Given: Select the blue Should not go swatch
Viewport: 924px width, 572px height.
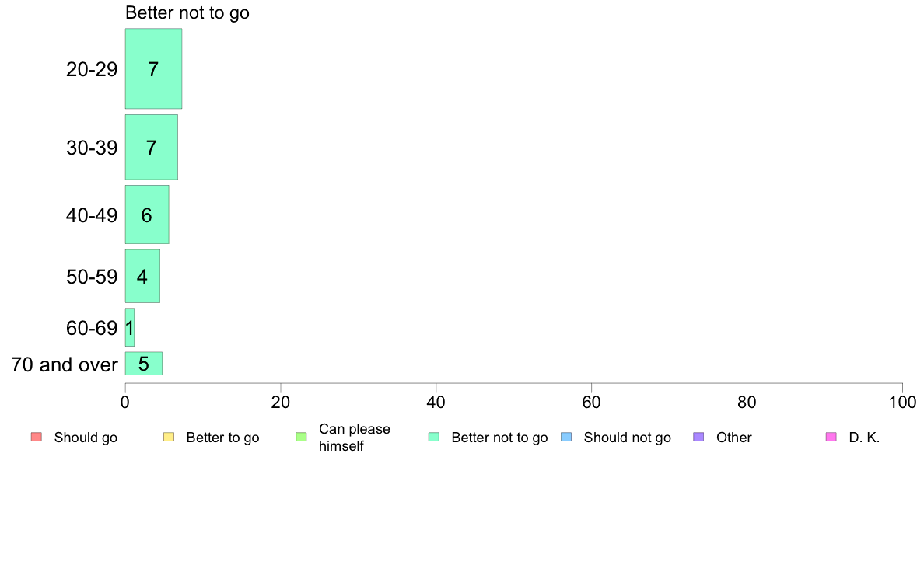Looking at the screenshot, I should tap(566, 437).
